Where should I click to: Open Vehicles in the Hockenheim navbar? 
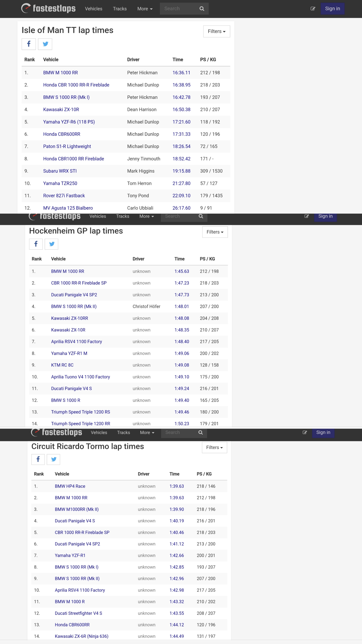tap(98, 216)
